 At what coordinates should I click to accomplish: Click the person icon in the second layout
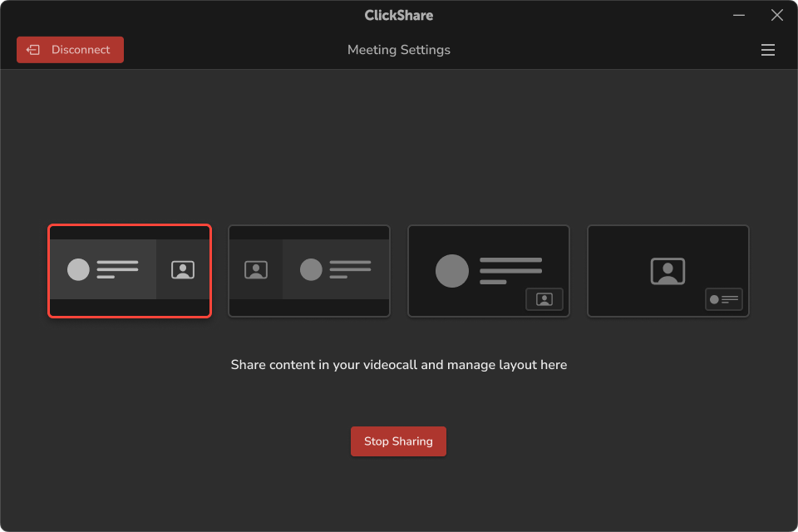[256, 269]
